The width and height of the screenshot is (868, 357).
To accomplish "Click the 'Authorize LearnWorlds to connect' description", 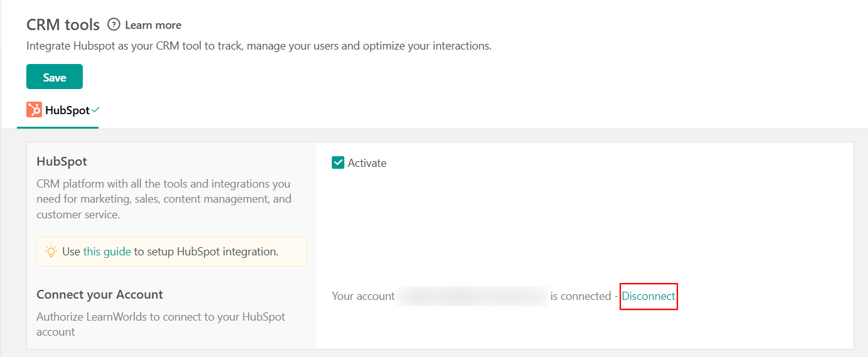I will pyautogui.click(x=161, y=324).
